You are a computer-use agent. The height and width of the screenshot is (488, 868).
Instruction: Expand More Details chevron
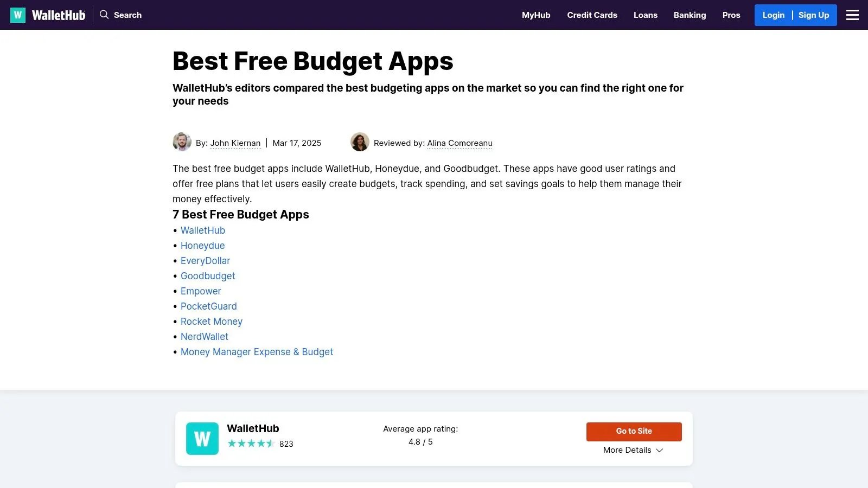pos(660,450)
